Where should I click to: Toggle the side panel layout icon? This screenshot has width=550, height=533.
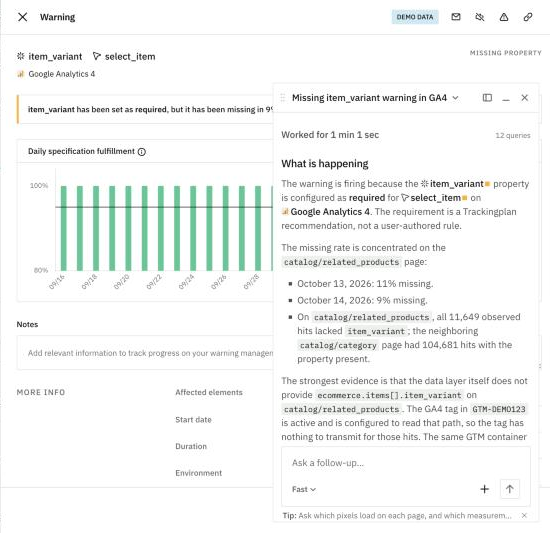tap(487, 98)
